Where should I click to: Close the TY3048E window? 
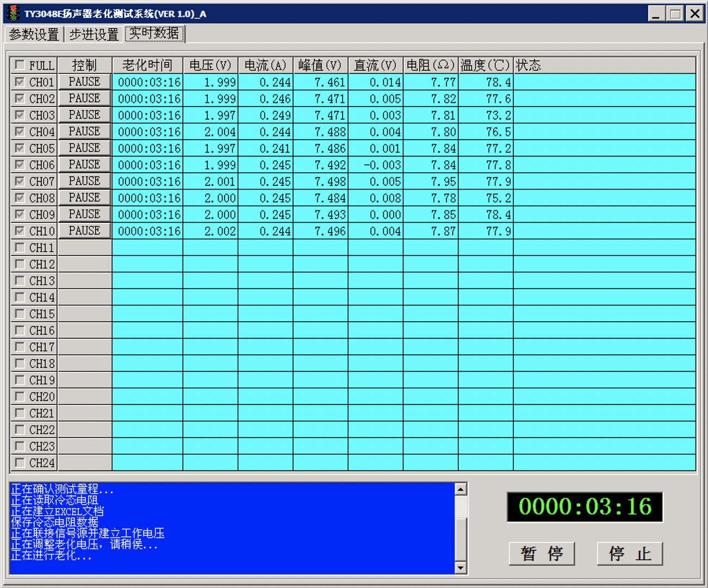(x=694, y=14)
